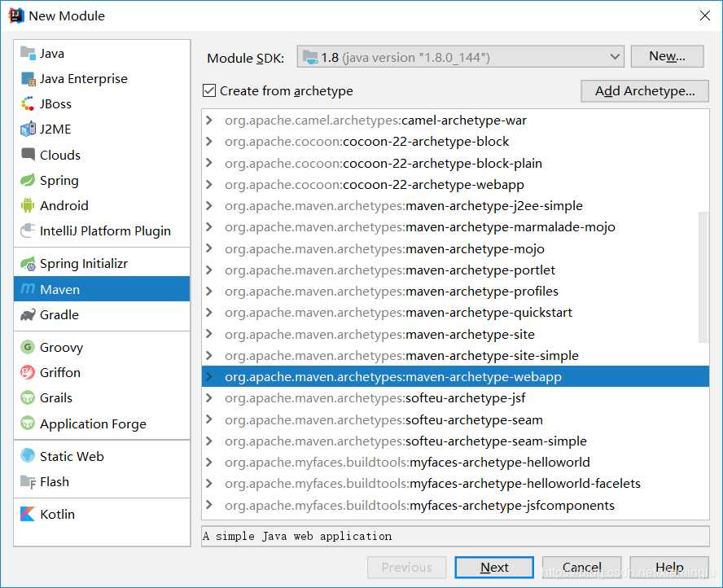The width and height of the screenshot is (723, 588).
Task: Uncheck Create from archetype checkbox
Action: (x=209, y=90)
